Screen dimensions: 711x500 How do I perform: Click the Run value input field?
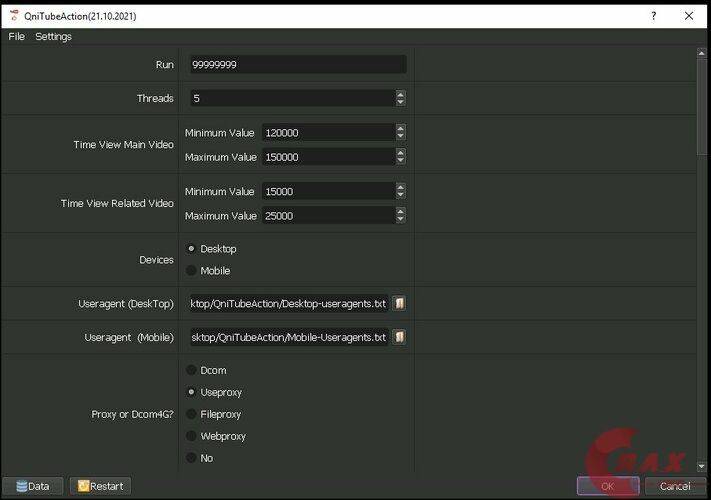296,65
